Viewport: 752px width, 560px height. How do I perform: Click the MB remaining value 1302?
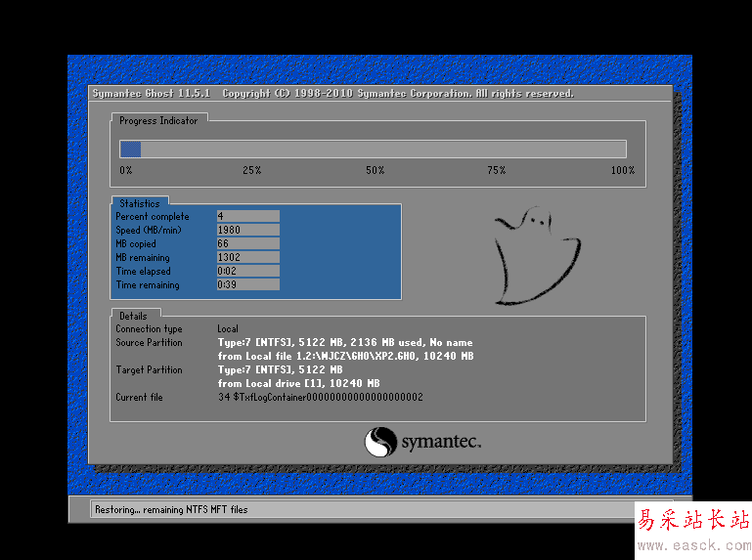(x=248, y=257)
